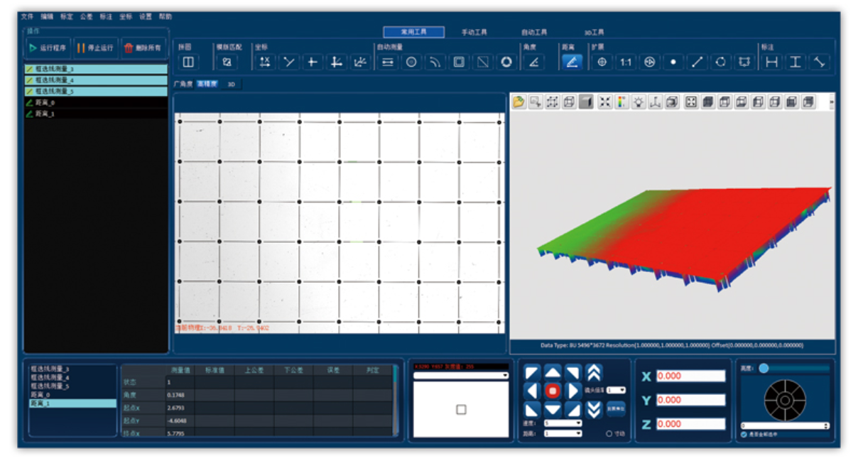Toggle the 是否全部选中 select-all checkbox

744,435
